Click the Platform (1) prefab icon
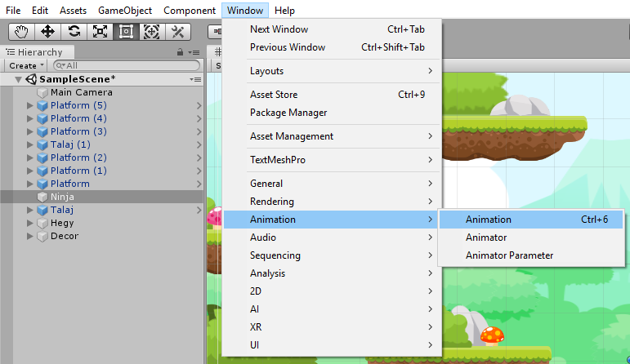 [42, 171]
